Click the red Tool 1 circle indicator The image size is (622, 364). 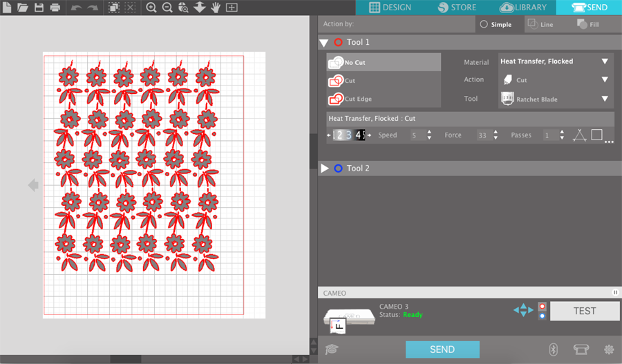click(x=338, y=42)
